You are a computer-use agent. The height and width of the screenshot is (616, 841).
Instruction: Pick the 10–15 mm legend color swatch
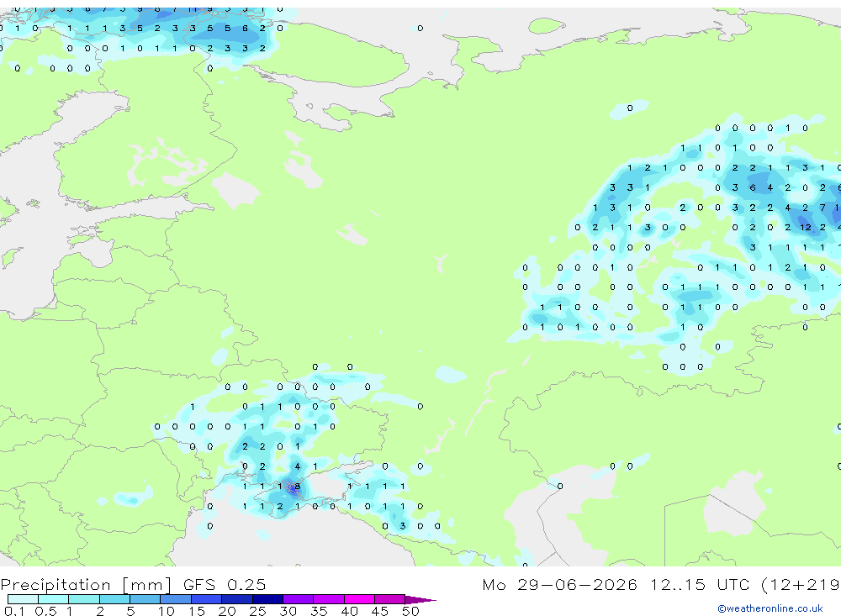176,599
